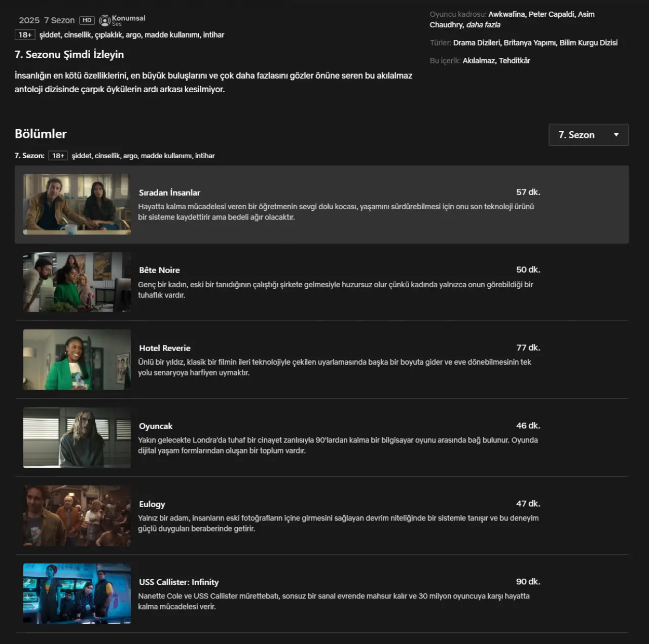Click the USS Callister: Infinity description
This screenshot has width=649, height=644.
(x=334, y=601)
